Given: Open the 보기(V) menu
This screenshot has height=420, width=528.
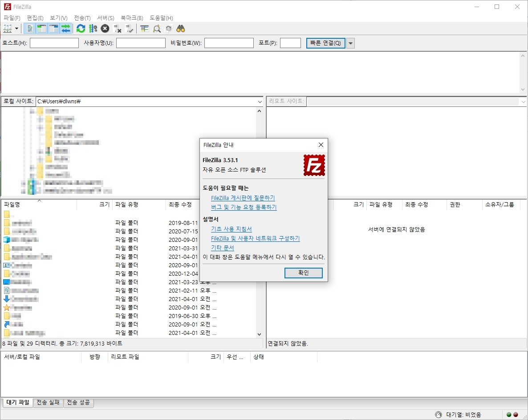Looking at the screenshot, I should click(x=59, y=18).
